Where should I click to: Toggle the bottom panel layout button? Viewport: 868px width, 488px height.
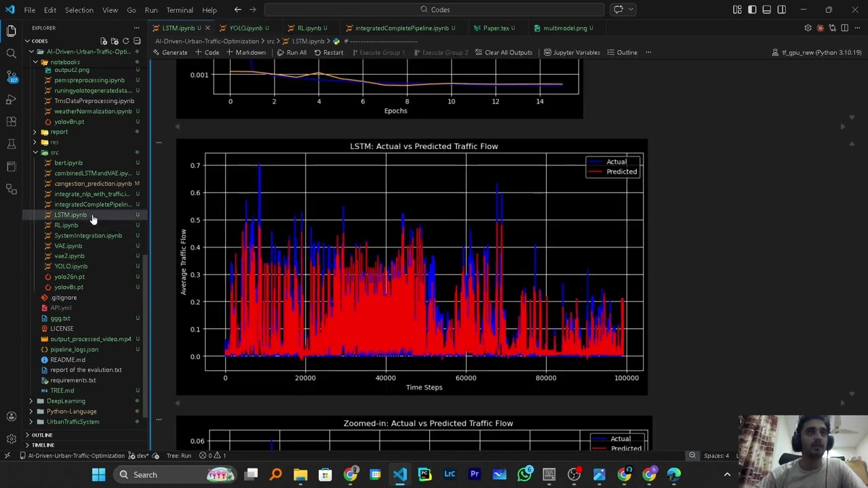[766, 9]
